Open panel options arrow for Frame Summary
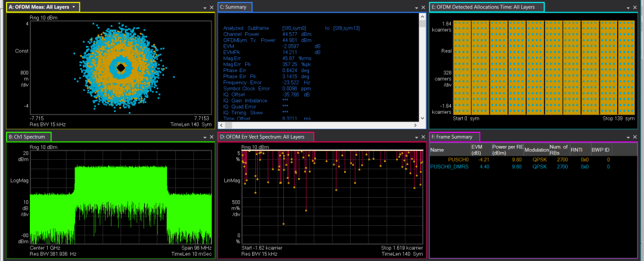 [628, 138]
